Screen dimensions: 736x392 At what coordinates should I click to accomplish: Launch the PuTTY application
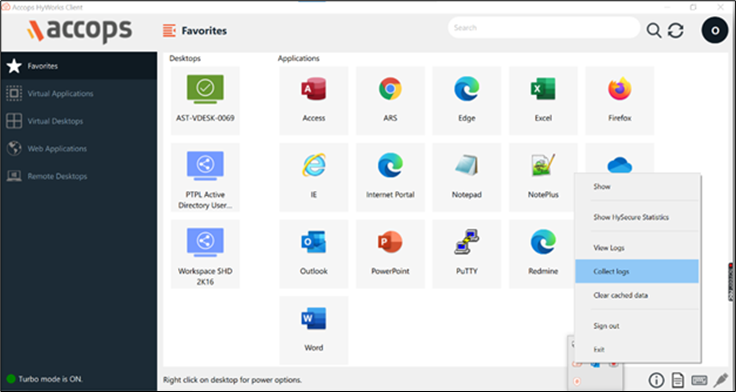point(467,254)
